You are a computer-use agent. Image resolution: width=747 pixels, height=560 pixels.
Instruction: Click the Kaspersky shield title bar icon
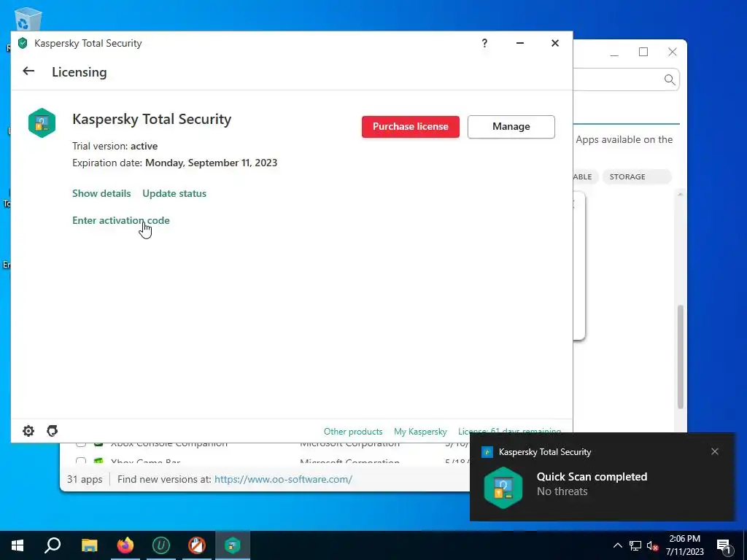coord(23,43)
